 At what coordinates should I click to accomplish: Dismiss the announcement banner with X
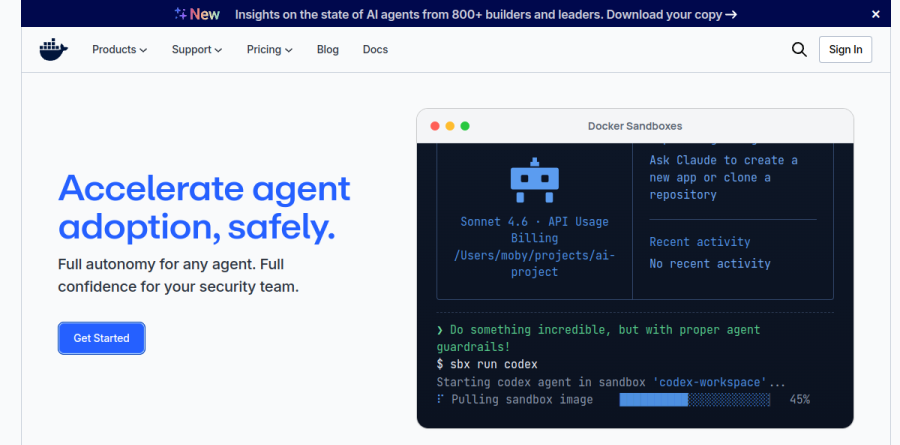[x=875, y=14]
